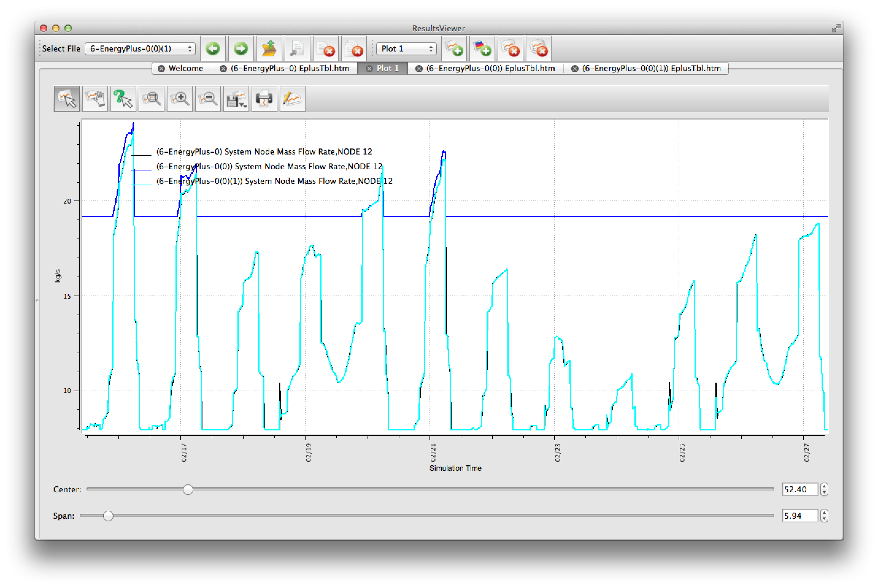Click the close all plots icon
878x588 pixels.
coord(539,48)
